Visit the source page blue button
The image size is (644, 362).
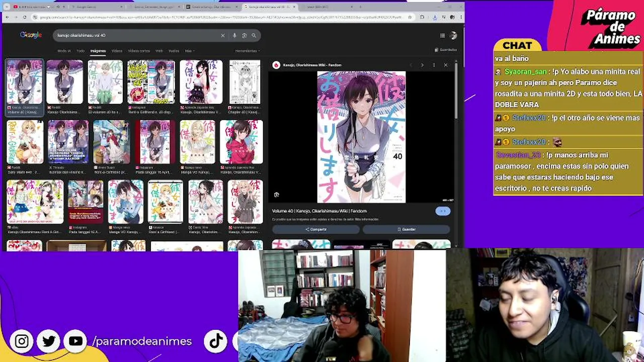[x=443, y=211]
